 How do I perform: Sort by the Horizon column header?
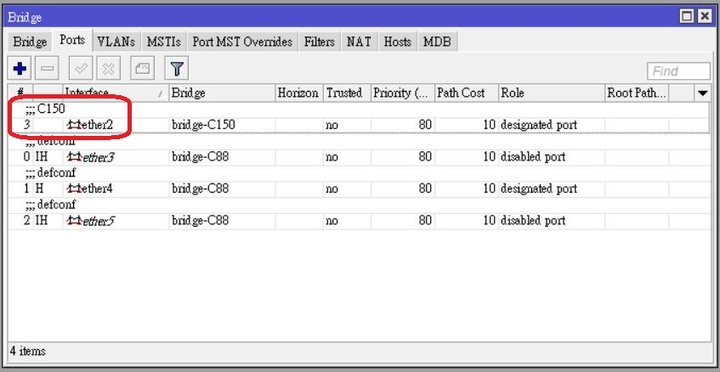299,93
